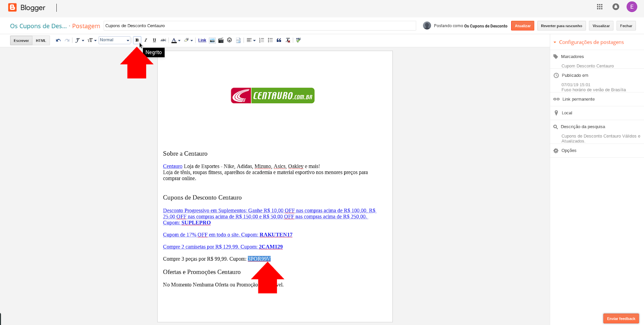The height and width of the screenshot is (325, 644).
Task: Click the Atualizar button
Action: (522, 26)
